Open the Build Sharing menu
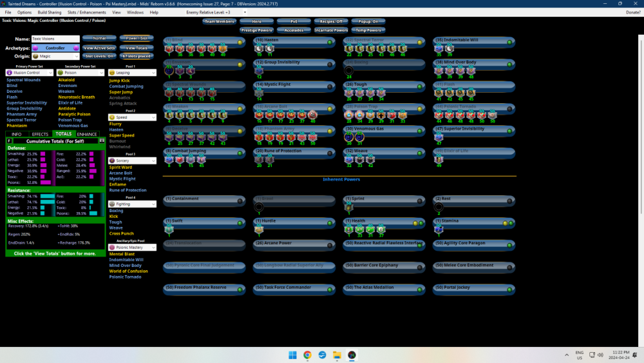This screenshot has width=644, height=363. pos(50,12)
